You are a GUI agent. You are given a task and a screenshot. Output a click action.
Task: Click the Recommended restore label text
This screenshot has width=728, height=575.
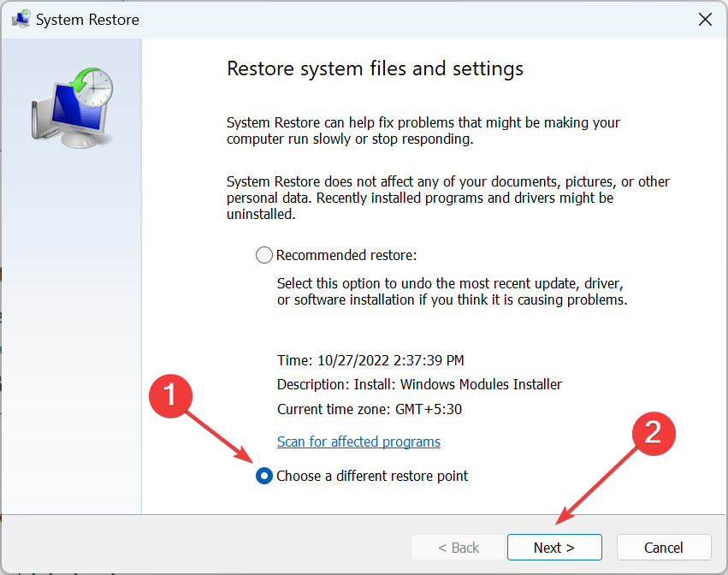tap(346, 255)
